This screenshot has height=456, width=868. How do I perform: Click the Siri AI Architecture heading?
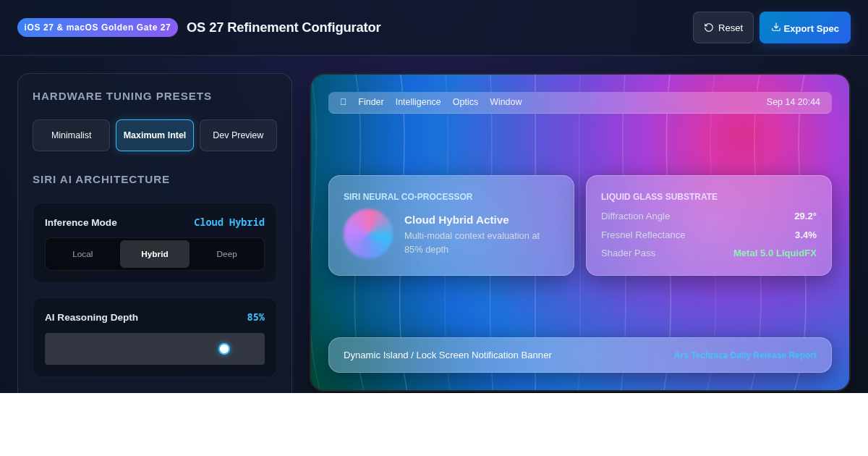point(101,180)
